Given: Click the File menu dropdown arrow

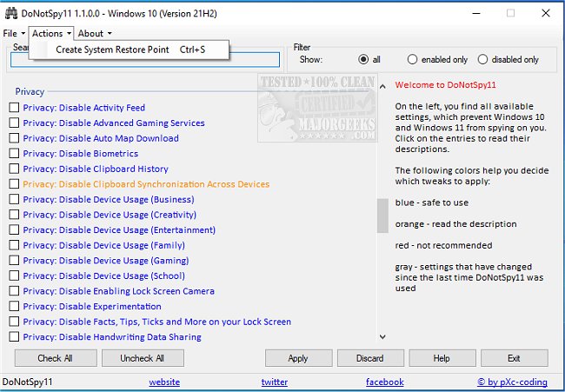Looking at the screenshot, I should tap(23, 34).
